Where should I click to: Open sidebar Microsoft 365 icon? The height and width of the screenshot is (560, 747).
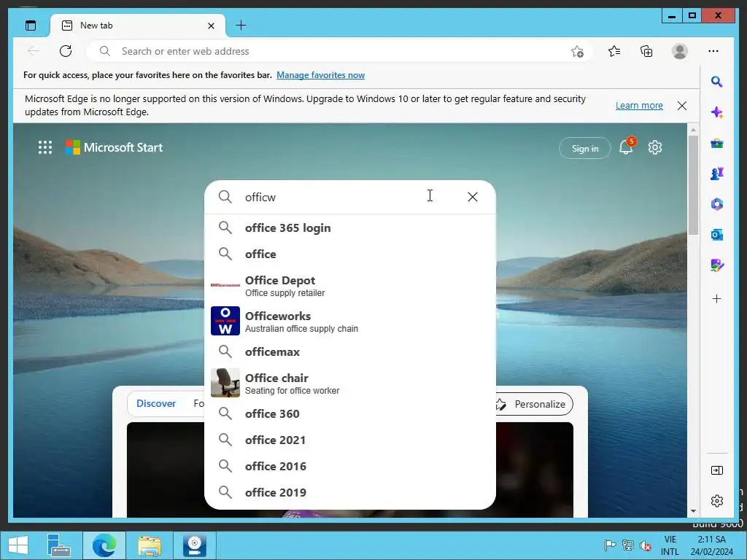pos(716,204)
